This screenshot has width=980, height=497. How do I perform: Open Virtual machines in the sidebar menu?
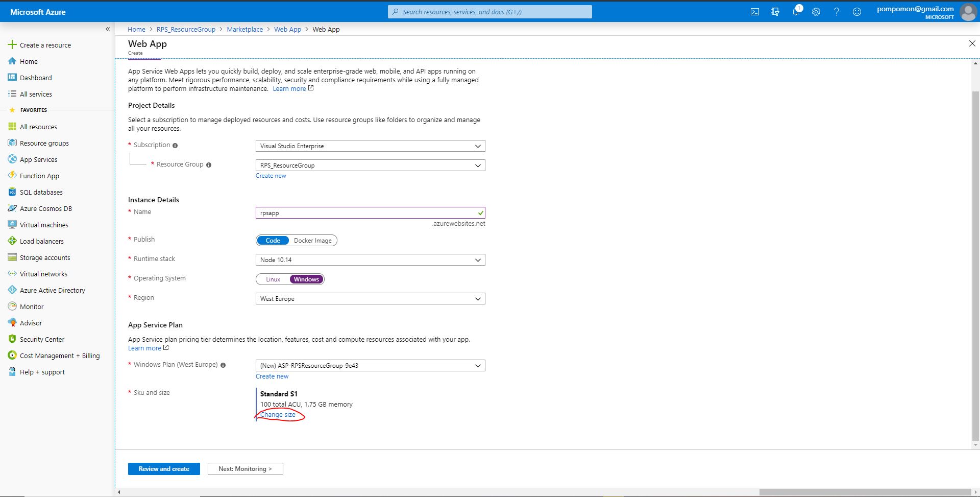tap(44, 225)
